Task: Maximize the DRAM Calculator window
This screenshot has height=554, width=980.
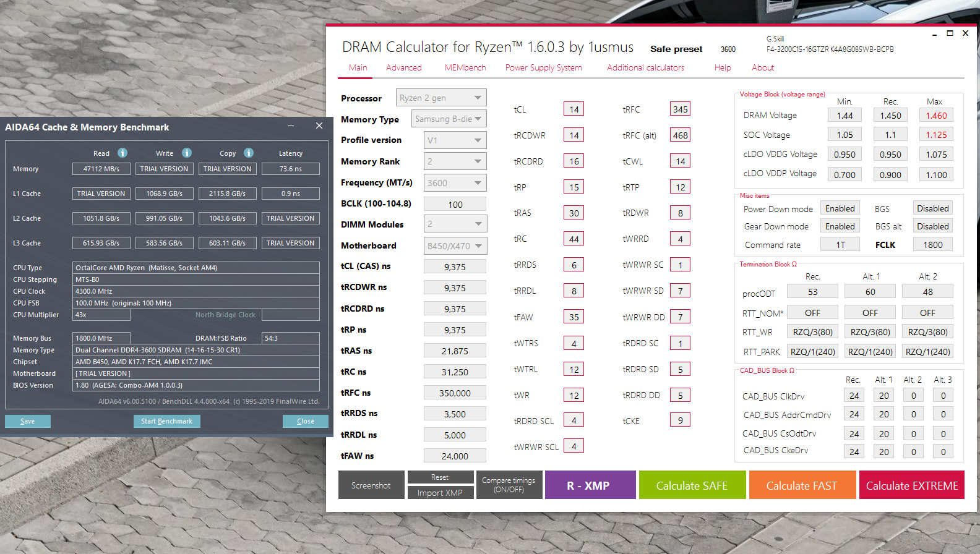Action: click(950, 33)
